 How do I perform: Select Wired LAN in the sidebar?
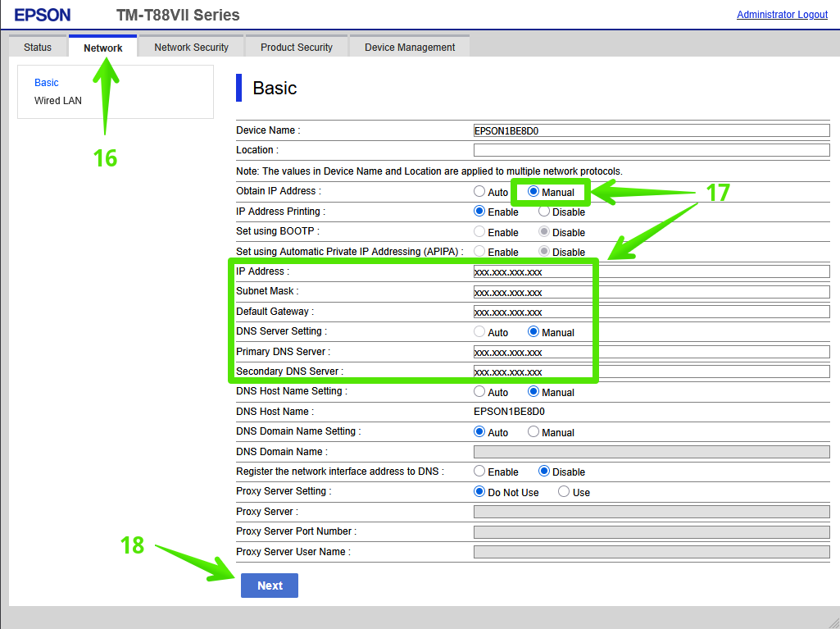coord(58,101)
